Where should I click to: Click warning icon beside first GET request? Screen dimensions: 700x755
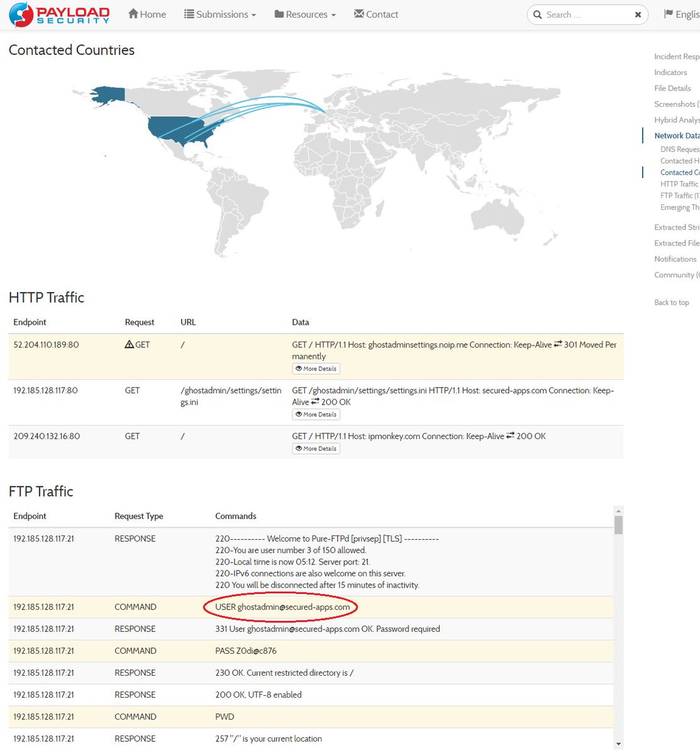(129, 344)
